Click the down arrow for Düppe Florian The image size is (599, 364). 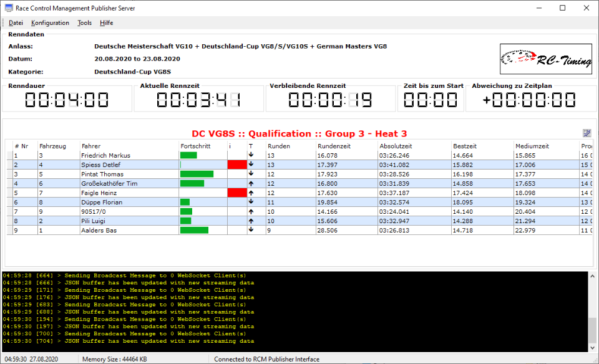click(x=251, y=202)
